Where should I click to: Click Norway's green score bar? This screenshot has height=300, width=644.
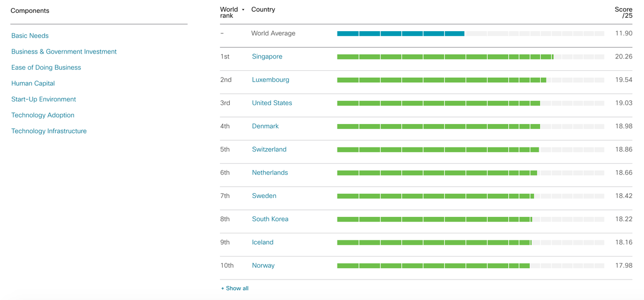point(433,266)
